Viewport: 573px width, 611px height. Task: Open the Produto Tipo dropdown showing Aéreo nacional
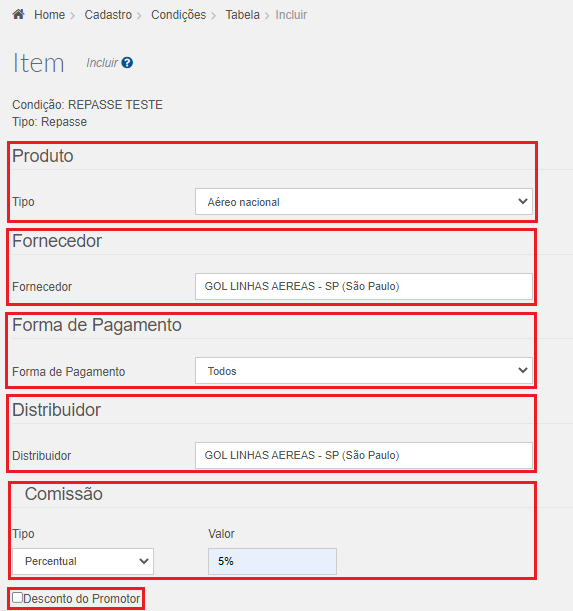click(364, 202)
